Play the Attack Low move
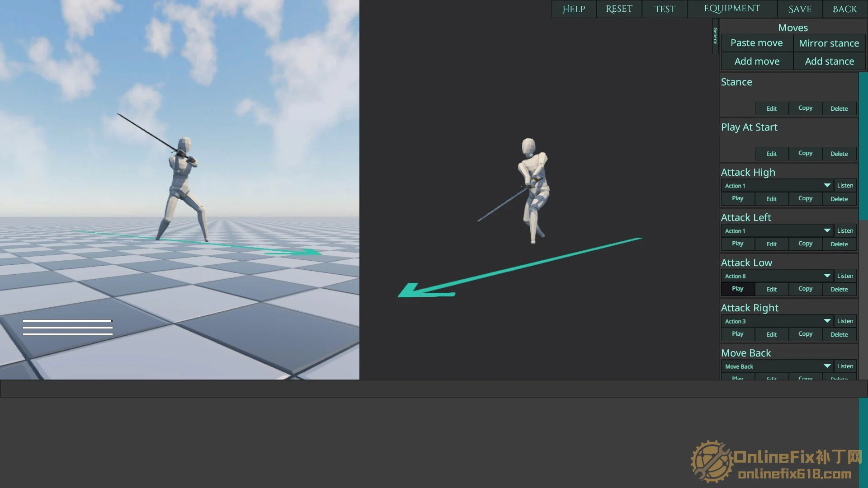Image resolution: width=868 pixels, height=488 pixels. pos(737,289)
